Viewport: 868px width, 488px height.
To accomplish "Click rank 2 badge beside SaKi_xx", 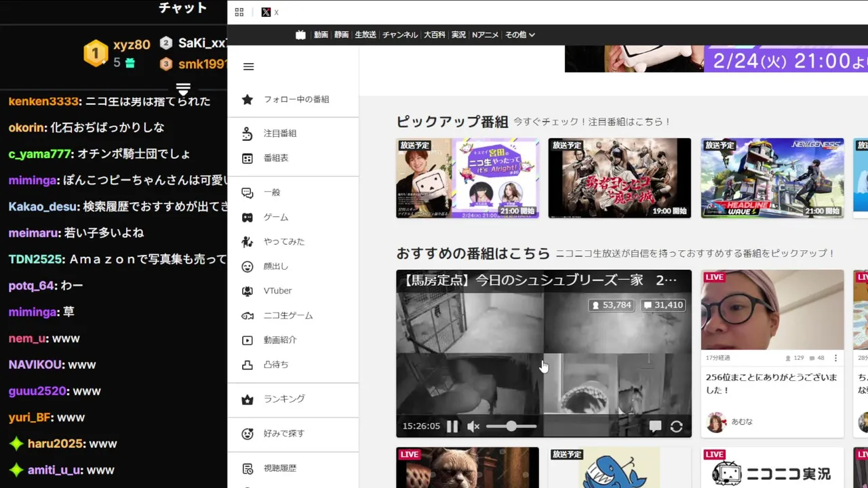I will [166, 43].
